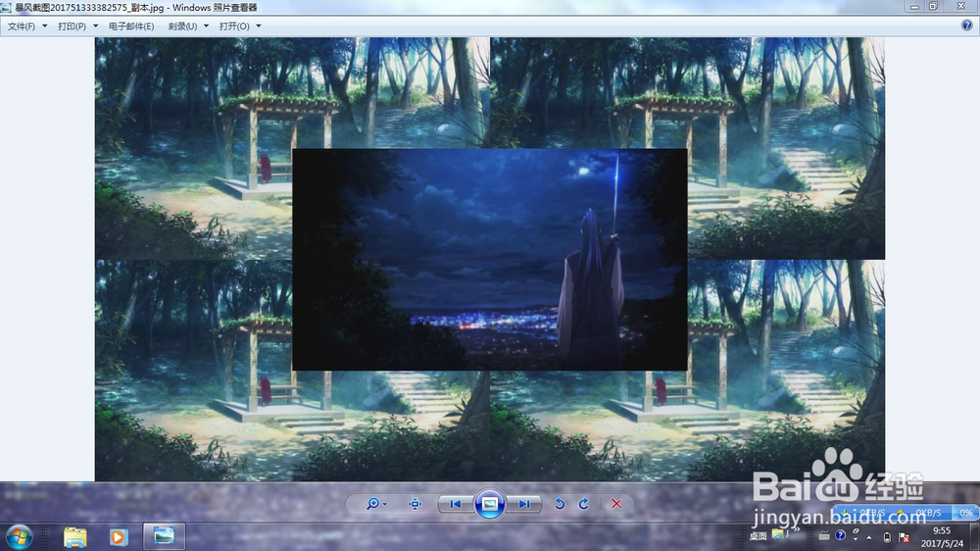980x551 pixels.
Task: Click the displayed photo in the viewer
Action: 489,259
